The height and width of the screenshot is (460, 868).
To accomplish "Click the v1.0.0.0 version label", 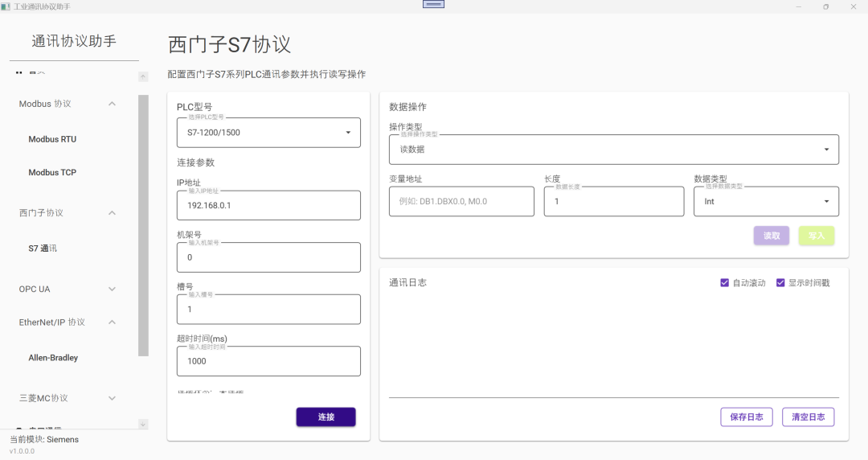I will 23,451.
